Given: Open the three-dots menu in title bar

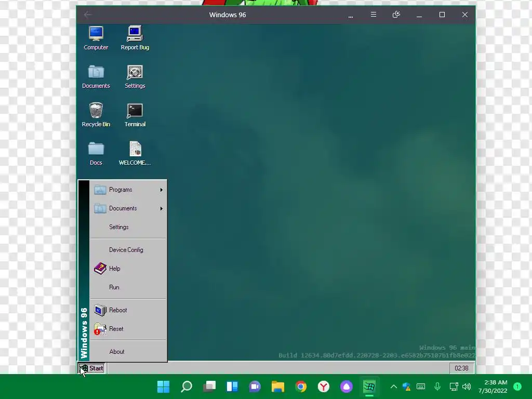Looking at the screenshot, I should pos(351,16).
